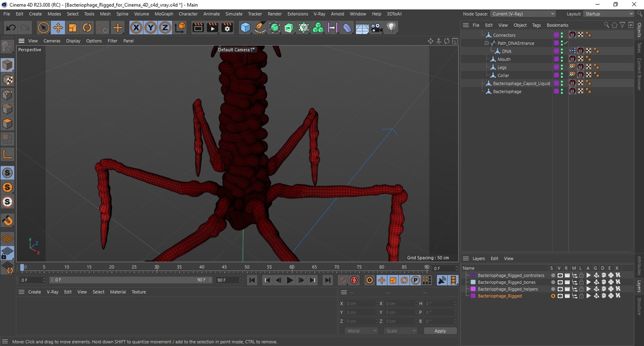644x346 pixels.
Task: Go to end of animation
Action: click(328, 280)
